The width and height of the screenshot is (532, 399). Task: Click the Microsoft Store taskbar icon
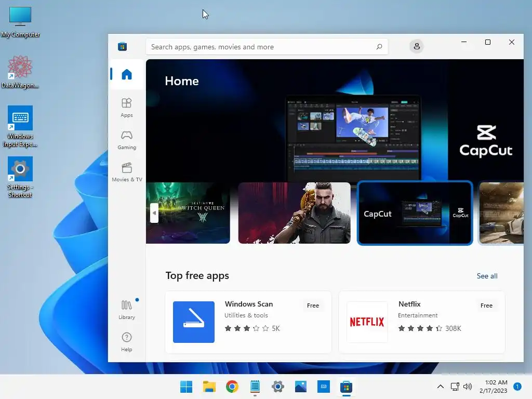[x=347, y=387]
